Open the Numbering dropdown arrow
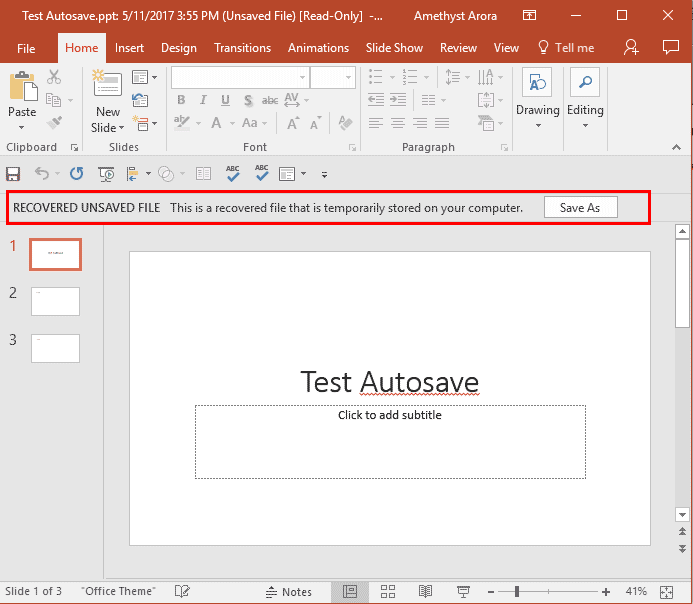 (426, 77)
